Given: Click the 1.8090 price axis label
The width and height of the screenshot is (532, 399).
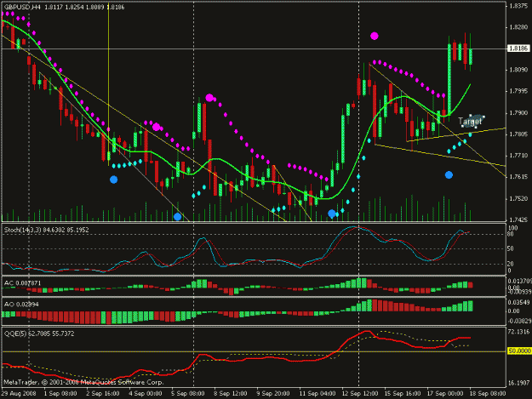Looking at the screenshot, I should click(518, 70).
